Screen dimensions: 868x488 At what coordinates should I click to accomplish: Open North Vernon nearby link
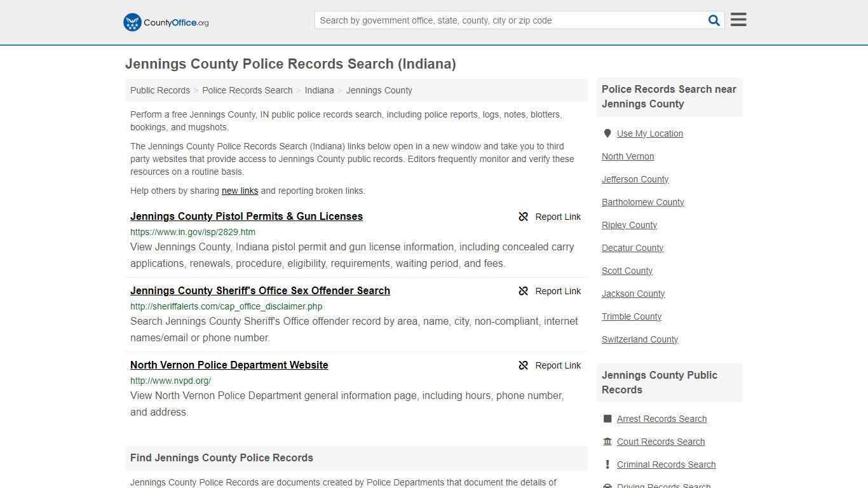coord(628,156)
